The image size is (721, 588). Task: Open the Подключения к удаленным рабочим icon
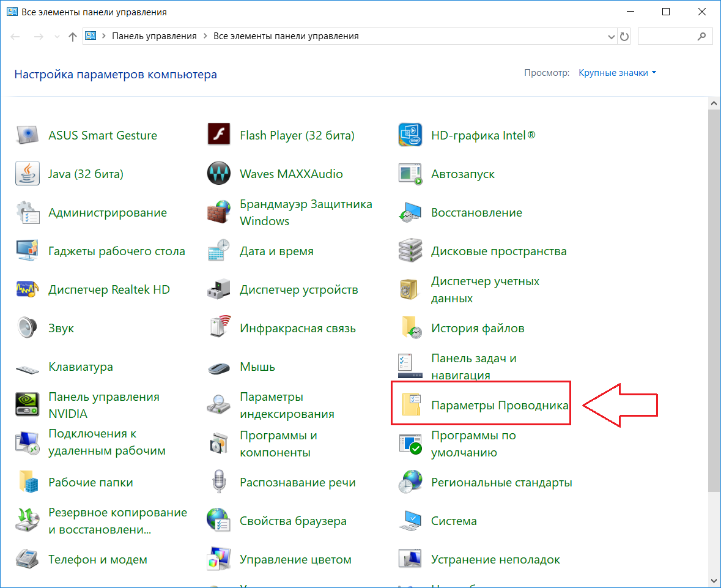pos(28,444)
